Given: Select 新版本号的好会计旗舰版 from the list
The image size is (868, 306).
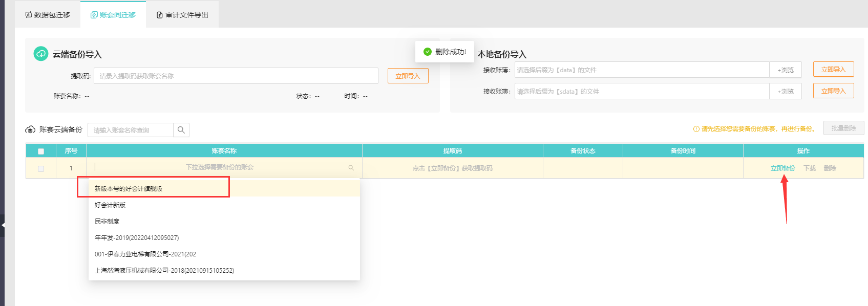Looking at the screenshot, I should tap(129, 189).
